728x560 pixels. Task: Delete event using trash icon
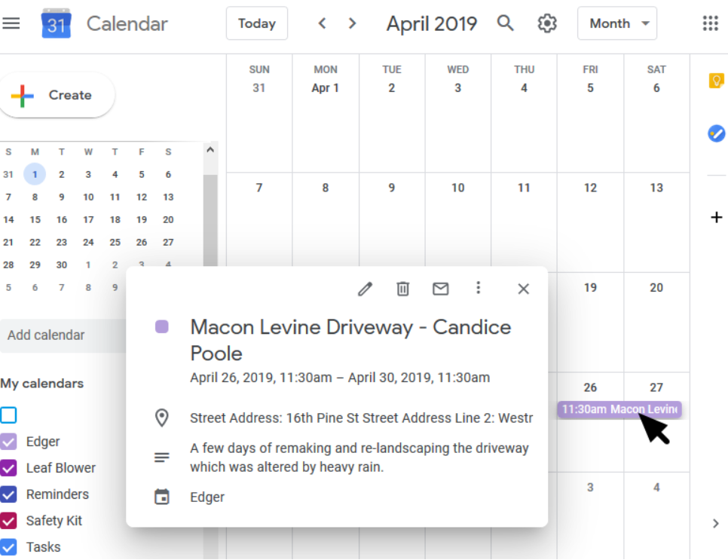point(403,289)
